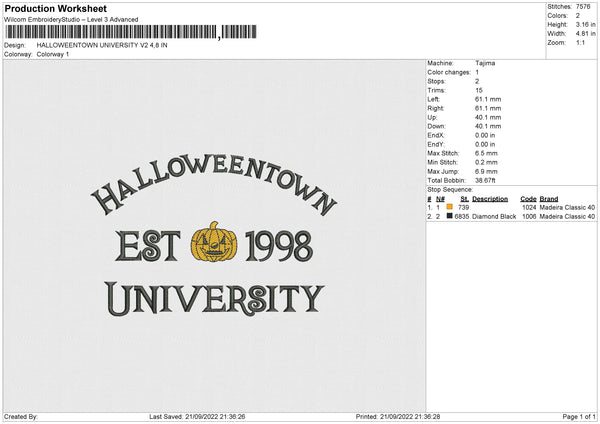Click the stitched "UNIVERSITY" lettering
Image resolution: width=600 pixels, height=424 pixels.
point(214,299)
